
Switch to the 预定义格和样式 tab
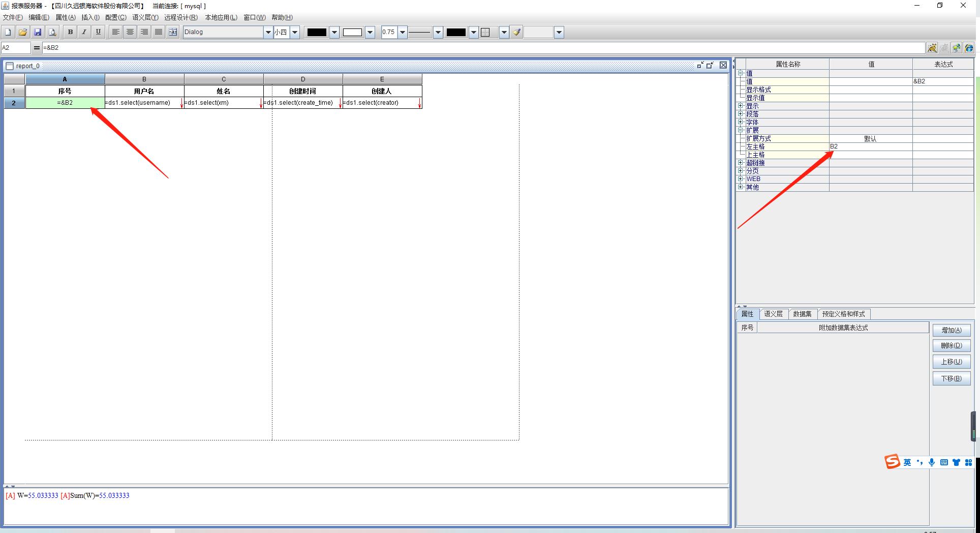click(843, 314)
